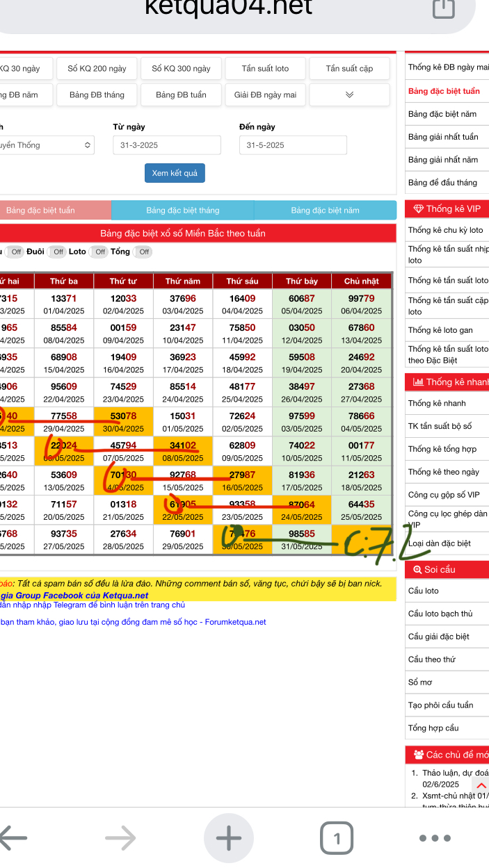489x868 pixels.
Task: Open a new tab with plus icon
Action: 229,838
